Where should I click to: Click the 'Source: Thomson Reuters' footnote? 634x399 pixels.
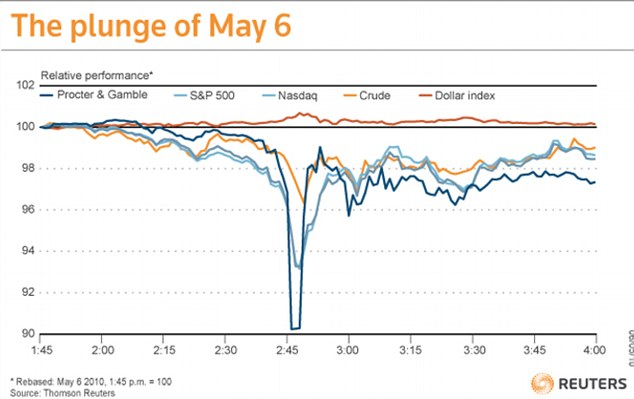(x=62, y=393)
